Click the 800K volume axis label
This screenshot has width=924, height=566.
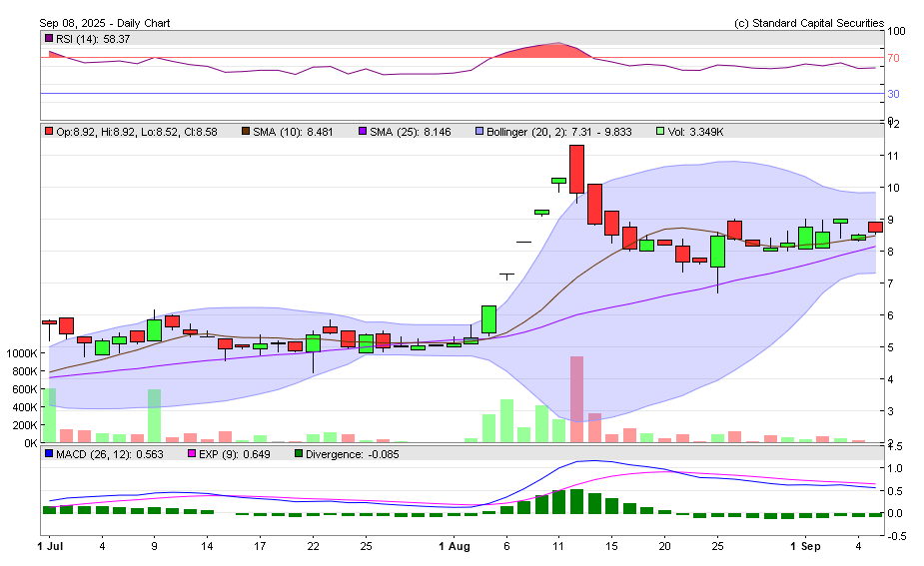24,371
